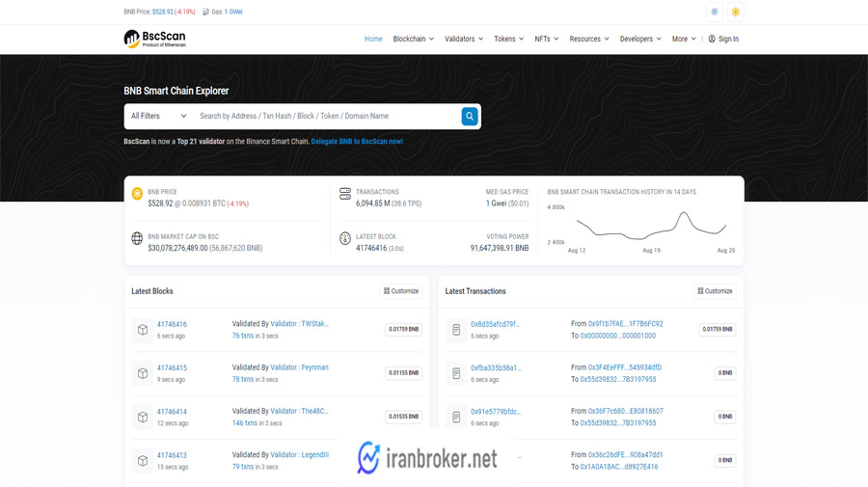Open From address 0x3F4EeFFF...545934dfD
This screenshot has height=487, width=868.
tap(625, 367)
